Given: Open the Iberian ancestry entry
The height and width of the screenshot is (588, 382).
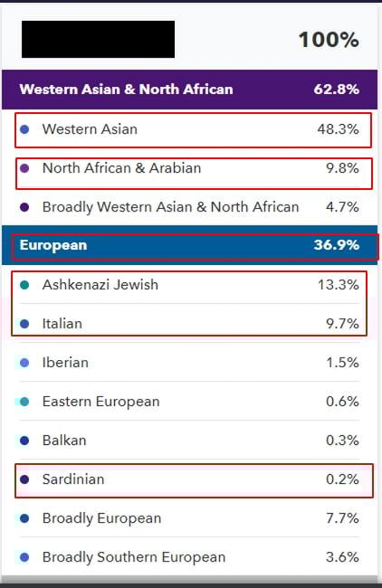Looking at the screenshot, I should coord(189,363).
